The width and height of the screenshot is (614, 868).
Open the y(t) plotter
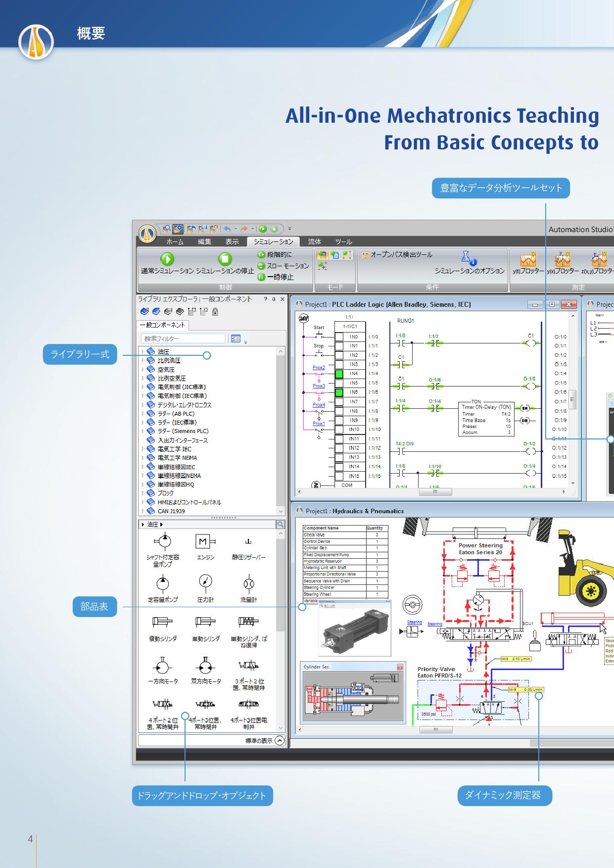tap(528, 260)
